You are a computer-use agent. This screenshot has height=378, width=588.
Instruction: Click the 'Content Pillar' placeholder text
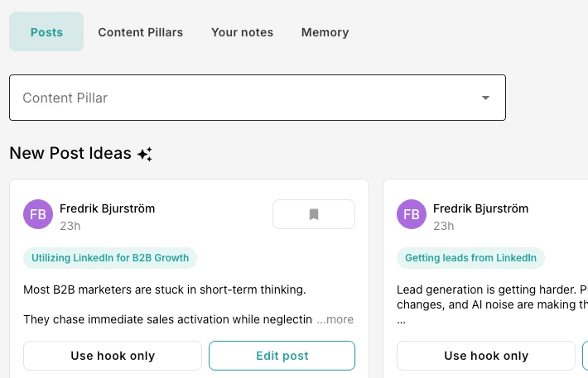point(65,98)
